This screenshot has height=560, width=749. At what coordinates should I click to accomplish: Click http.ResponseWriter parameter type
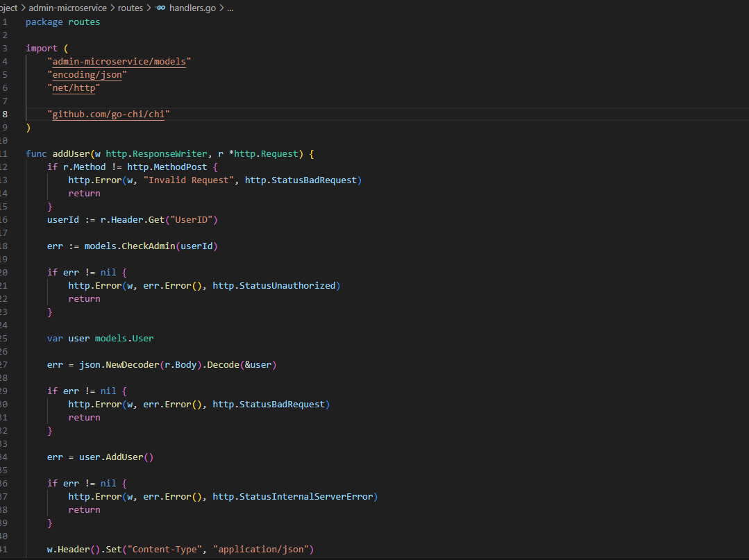pyautogui.click(x=156, y=154)
